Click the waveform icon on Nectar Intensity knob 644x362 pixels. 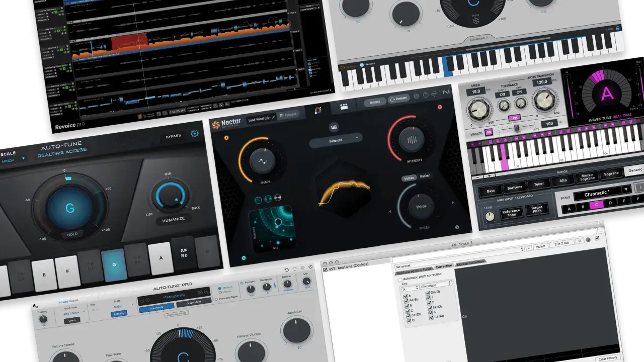[x=412, y=139]
